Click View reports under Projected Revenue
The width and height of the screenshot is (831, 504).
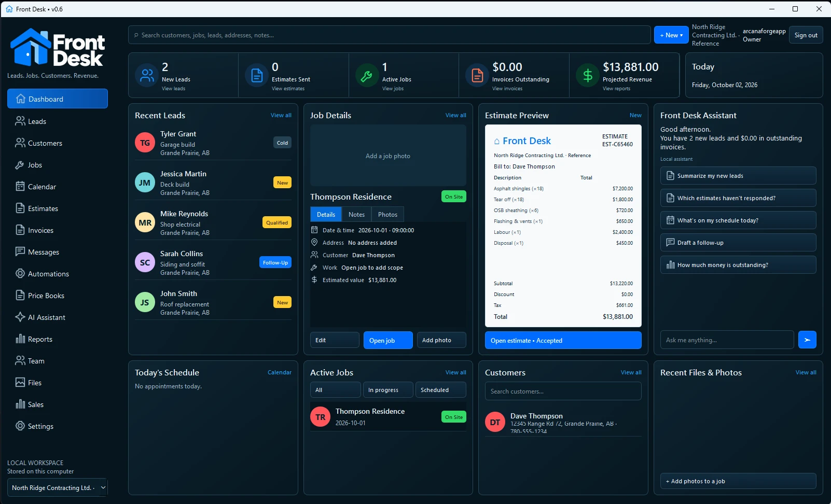(616, 89)
